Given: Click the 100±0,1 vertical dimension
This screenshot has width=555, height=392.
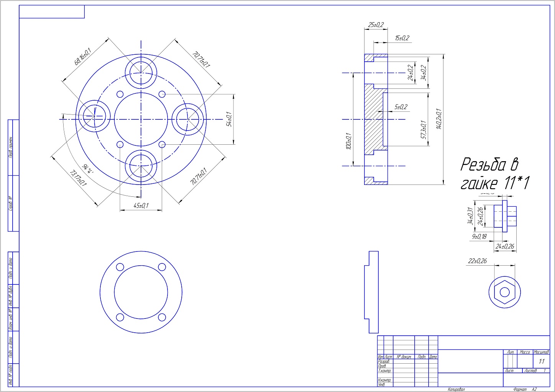Looking at the screenshot, I should (348, 141).
